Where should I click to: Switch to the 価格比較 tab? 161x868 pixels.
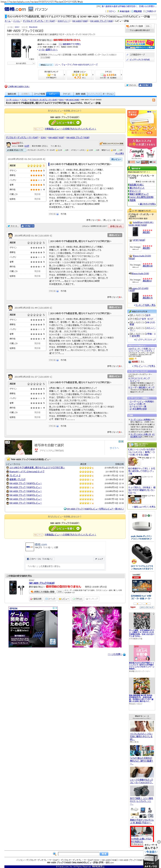(x=12, y=94)
